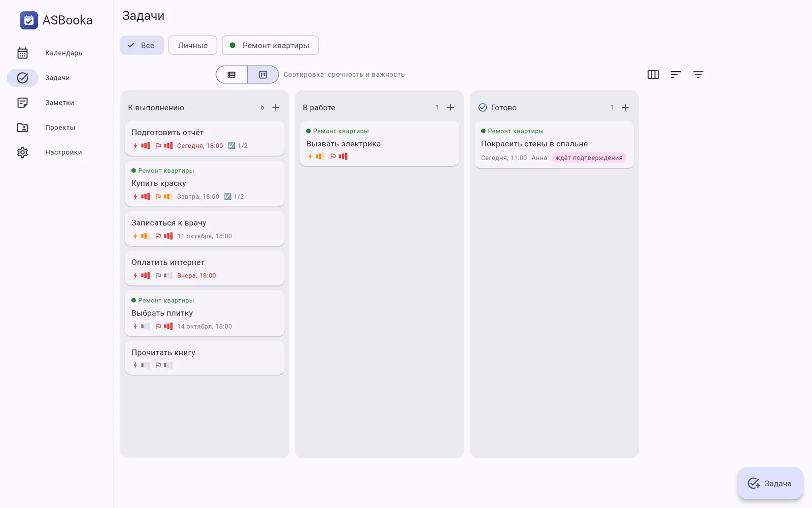
Task: Add a task to В работе column
Action: 450,107
